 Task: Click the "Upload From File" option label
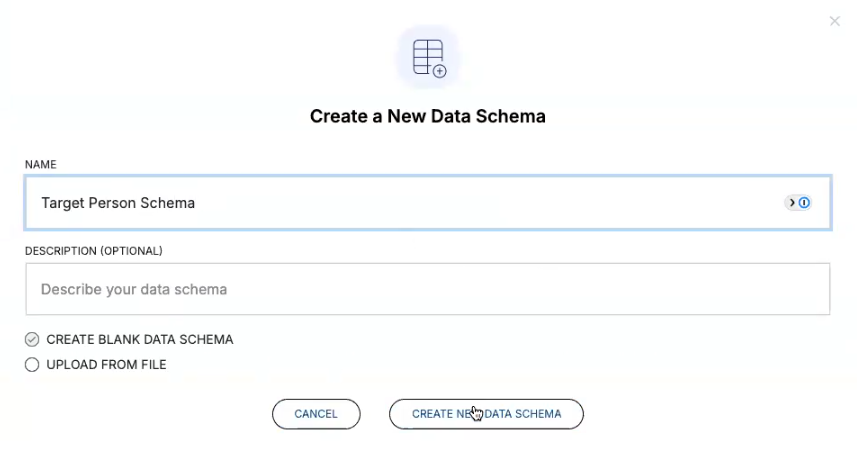[x=106, y=365]
